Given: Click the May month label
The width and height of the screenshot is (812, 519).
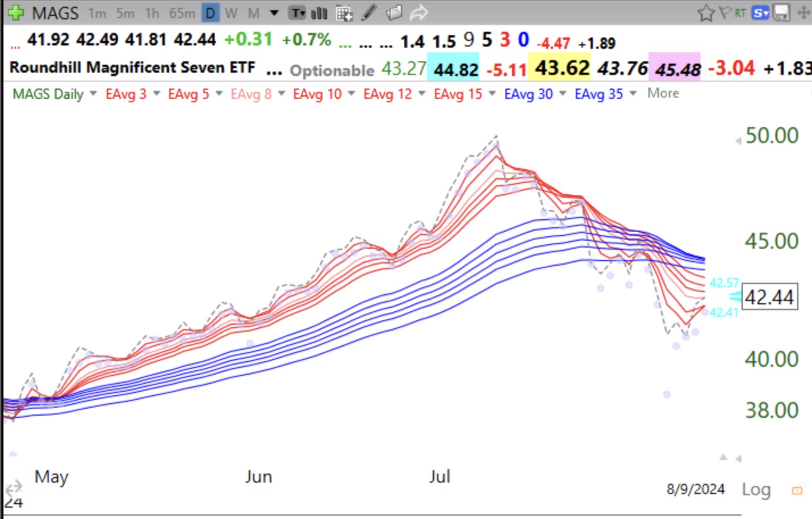Looking at the screenshot, I should pos(51,477).
